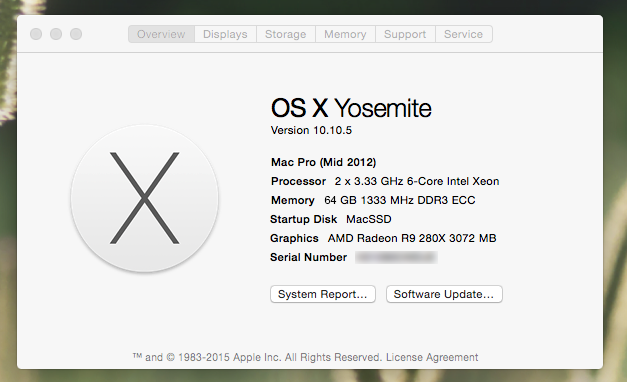Click the Startup Disk label
The image size is (627, 382).
[304, 219]
